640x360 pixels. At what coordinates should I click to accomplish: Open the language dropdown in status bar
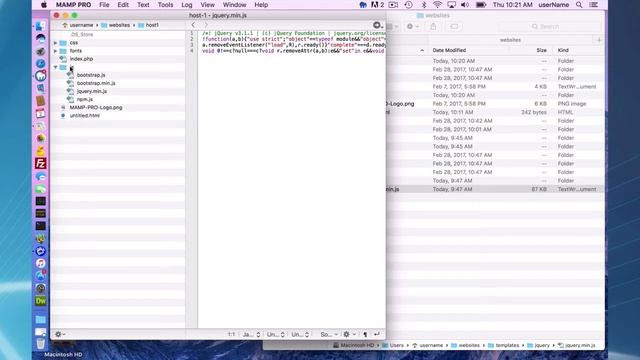251,334
